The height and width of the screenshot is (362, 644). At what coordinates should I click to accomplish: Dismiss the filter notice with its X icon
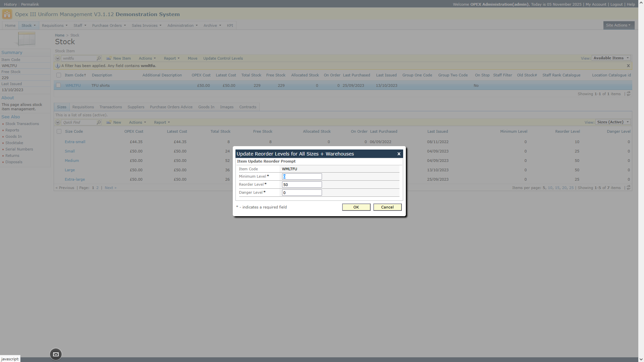pos(628,66)
